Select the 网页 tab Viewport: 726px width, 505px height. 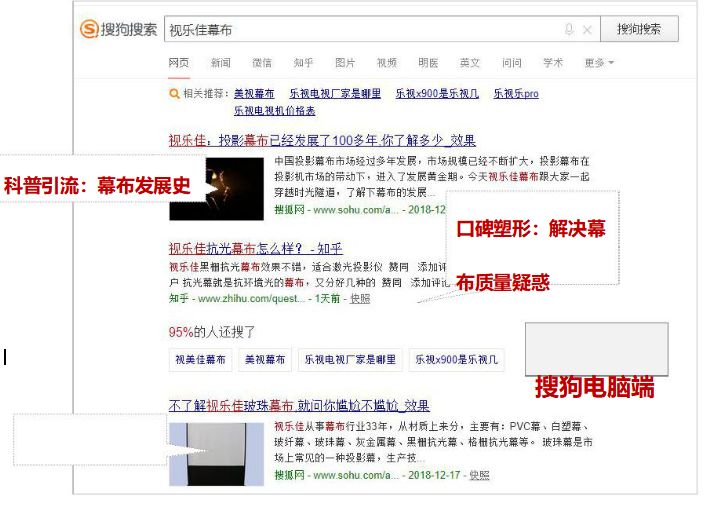pos(179,62)
